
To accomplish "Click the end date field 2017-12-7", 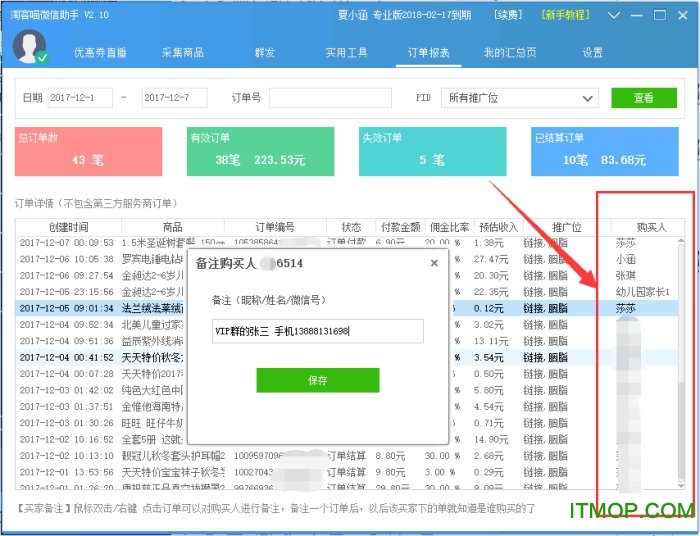I will coord(175,98).
